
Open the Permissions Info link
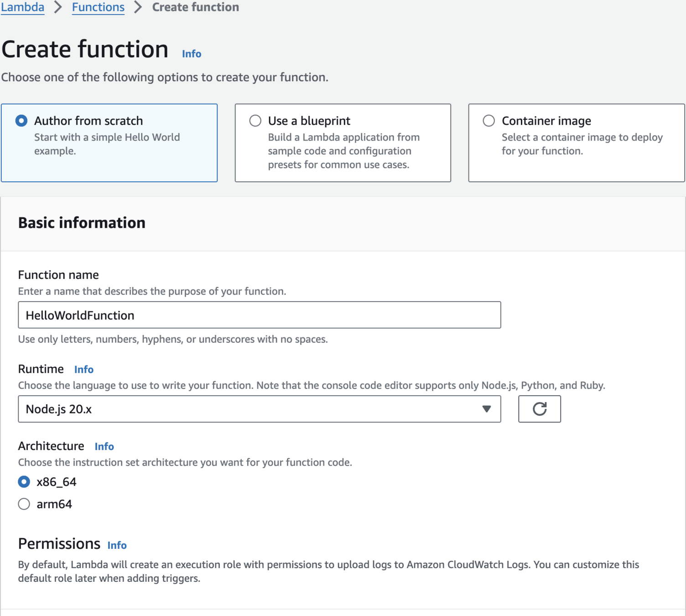117,545
